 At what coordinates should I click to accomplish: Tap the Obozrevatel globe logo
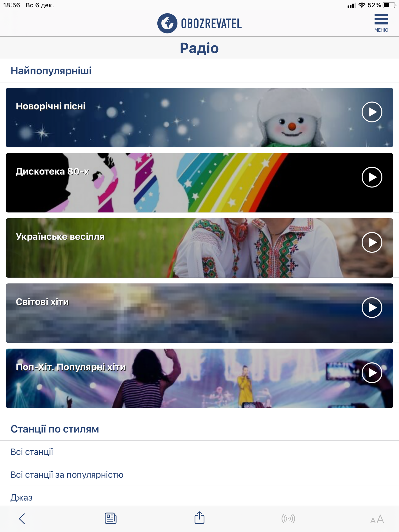click(x=167, y=23)
